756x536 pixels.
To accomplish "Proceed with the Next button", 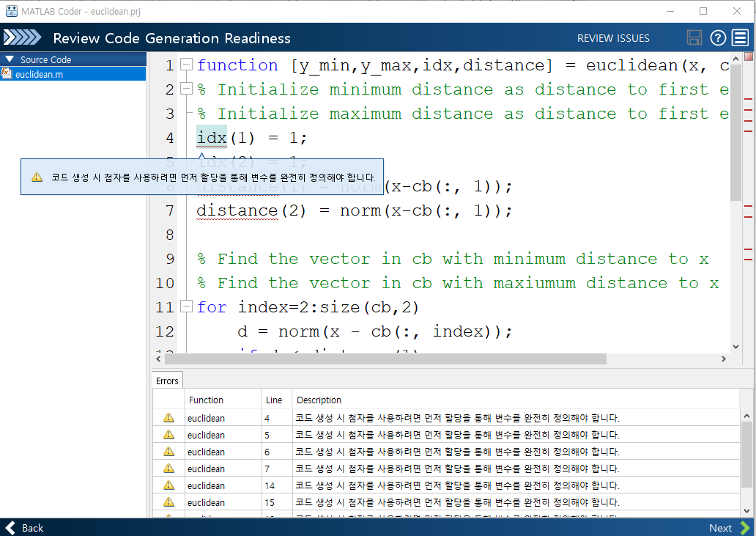I will 729,528.
